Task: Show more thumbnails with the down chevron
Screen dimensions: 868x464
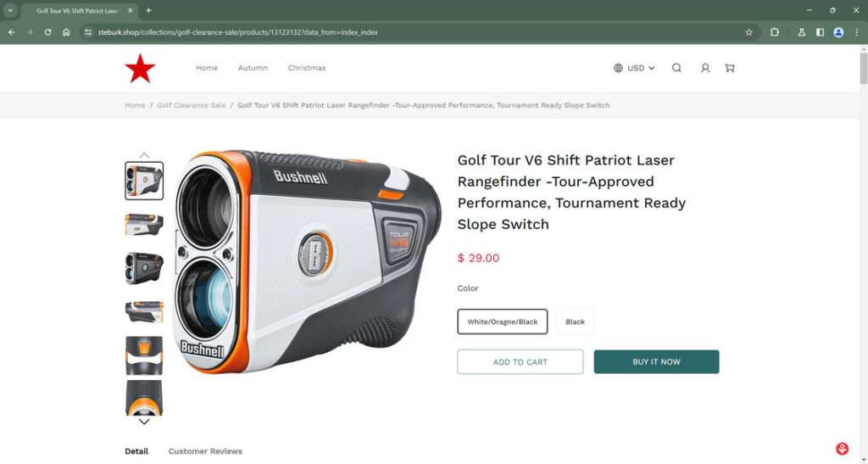Action: (x=144, y=422)
